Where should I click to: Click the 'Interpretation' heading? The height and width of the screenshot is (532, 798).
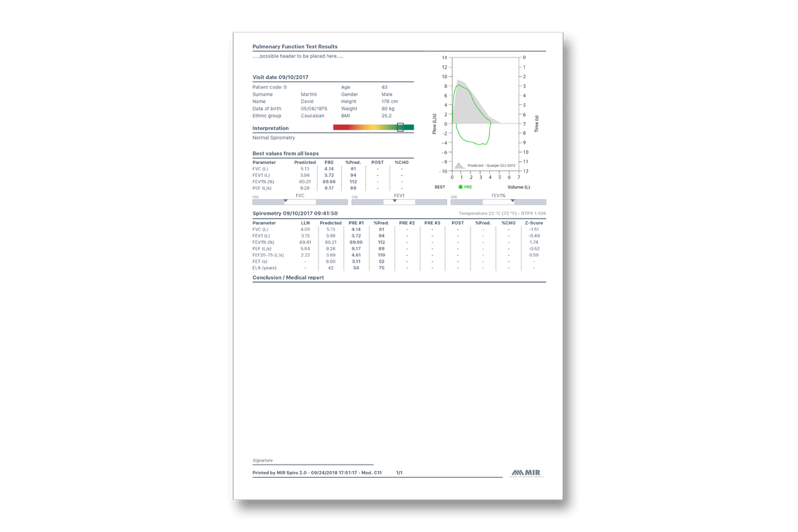[270, 128]
